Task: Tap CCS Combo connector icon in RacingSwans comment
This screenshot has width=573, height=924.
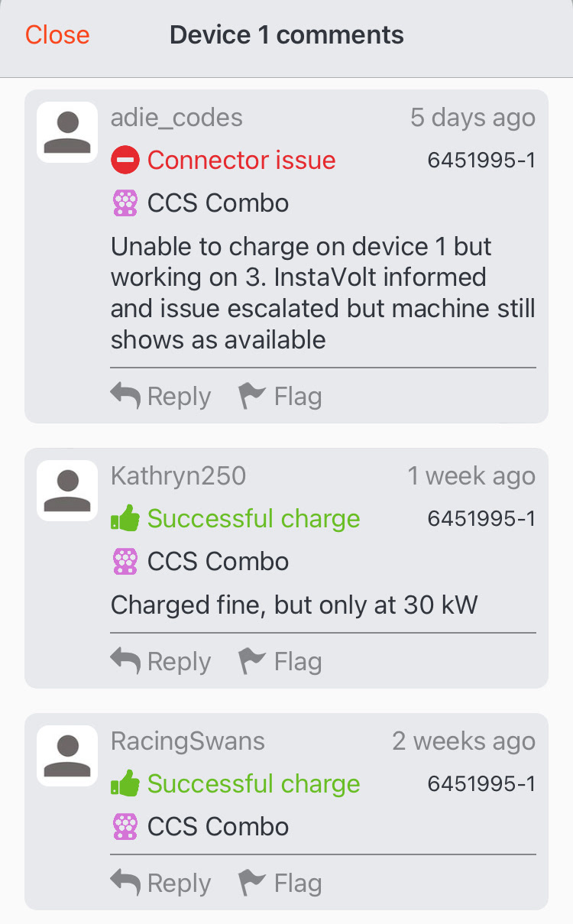Action: click(x=125, y=827)
